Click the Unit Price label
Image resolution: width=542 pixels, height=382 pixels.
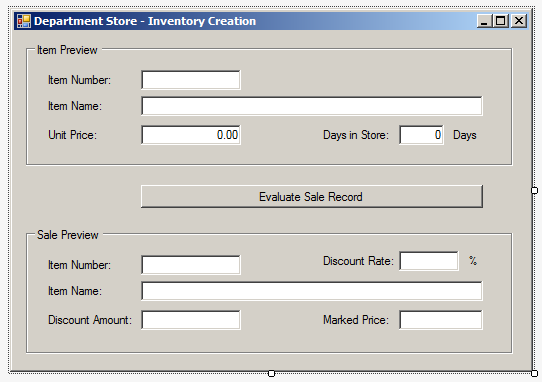pyautogui.click(x=73, y=135)
